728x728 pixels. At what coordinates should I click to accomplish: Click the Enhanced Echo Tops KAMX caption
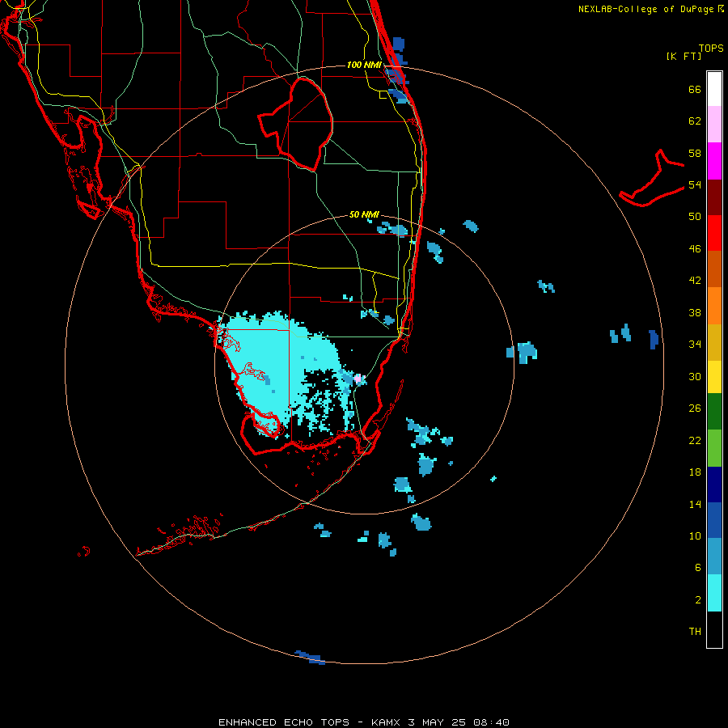364,722
